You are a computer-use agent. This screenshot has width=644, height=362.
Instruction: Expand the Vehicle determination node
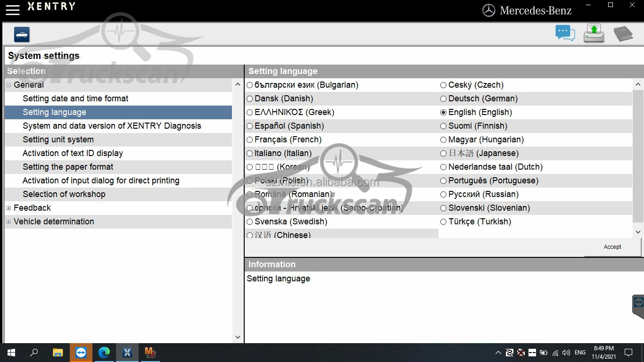(x=8, y=222)
